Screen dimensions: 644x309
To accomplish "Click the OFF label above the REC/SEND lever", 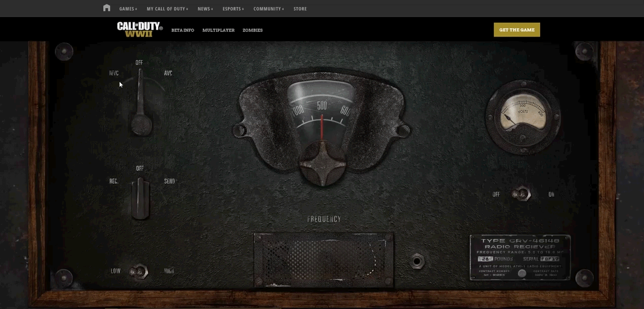I will pos(140,168).
